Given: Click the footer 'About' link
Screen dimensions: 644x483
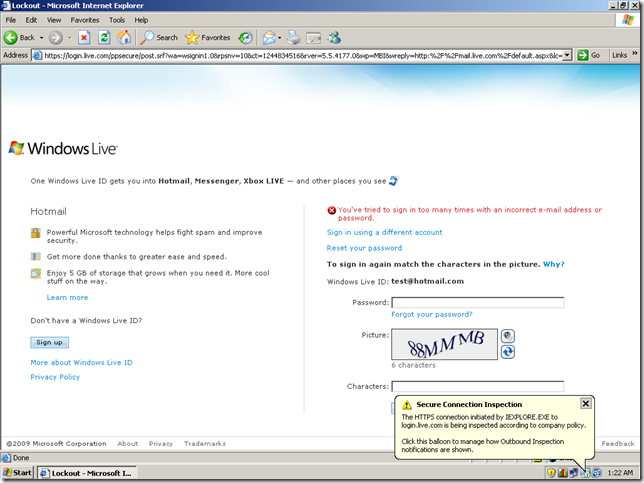Looking at the screenshot, I should click(x=128, y=444).
